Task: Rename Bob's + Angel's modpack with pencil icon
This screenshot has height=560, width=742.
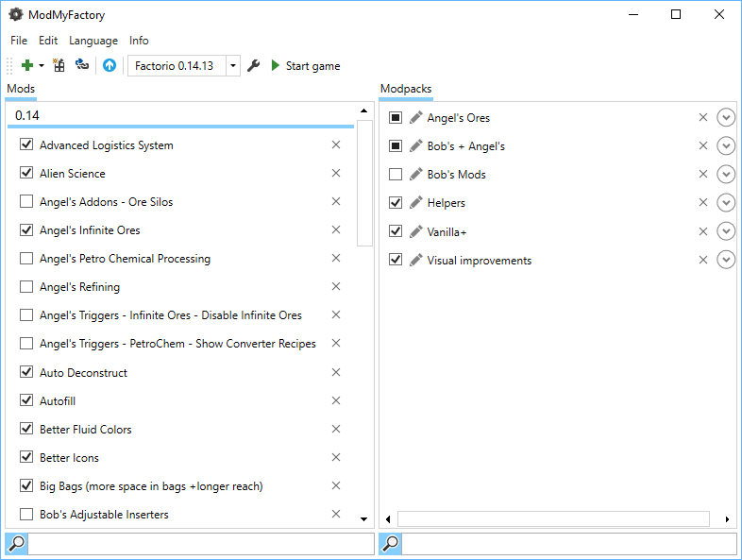Action: pyautogui.click(x=416, y=145)
